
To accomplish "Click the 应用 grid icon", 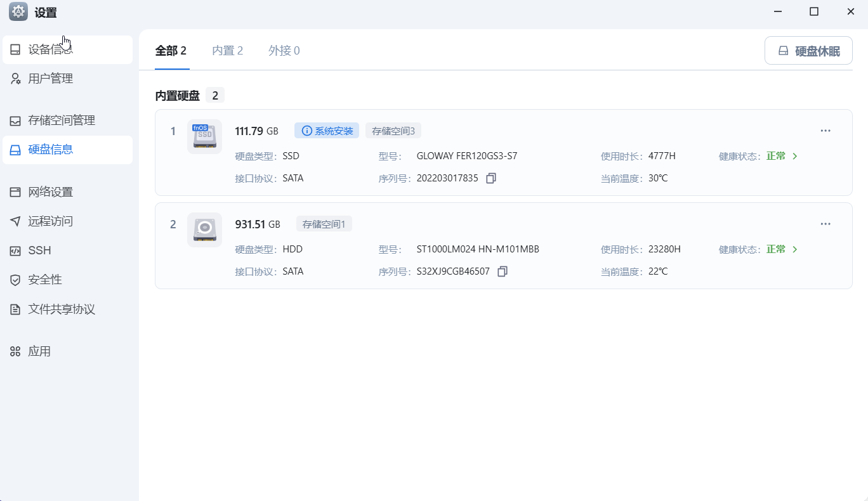I will click(15, 351).
